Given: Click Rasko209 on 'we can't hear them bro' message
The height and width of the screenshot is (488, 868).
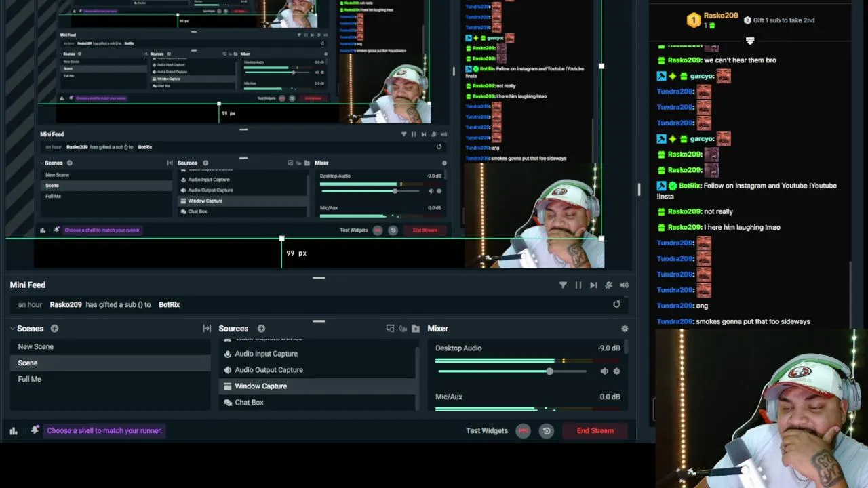Looking at the screenshot, I should [684, 60].
